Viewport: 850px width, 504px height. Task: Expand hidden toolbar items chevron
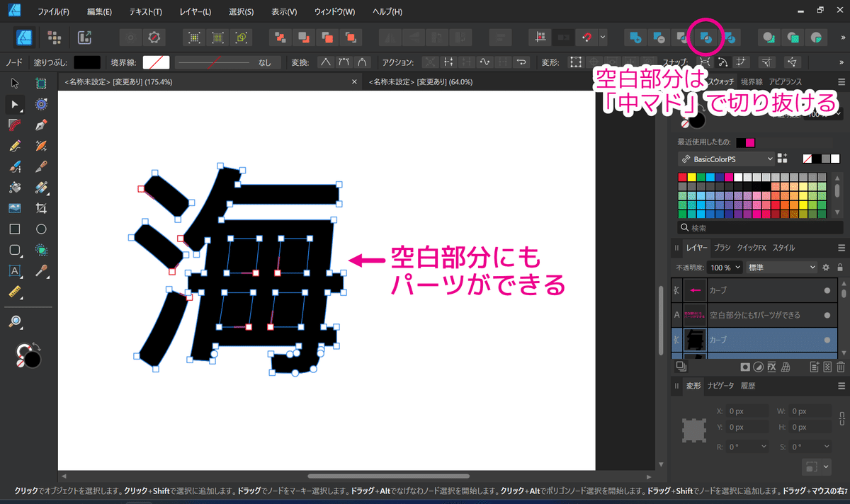click(x=843, y=37)
